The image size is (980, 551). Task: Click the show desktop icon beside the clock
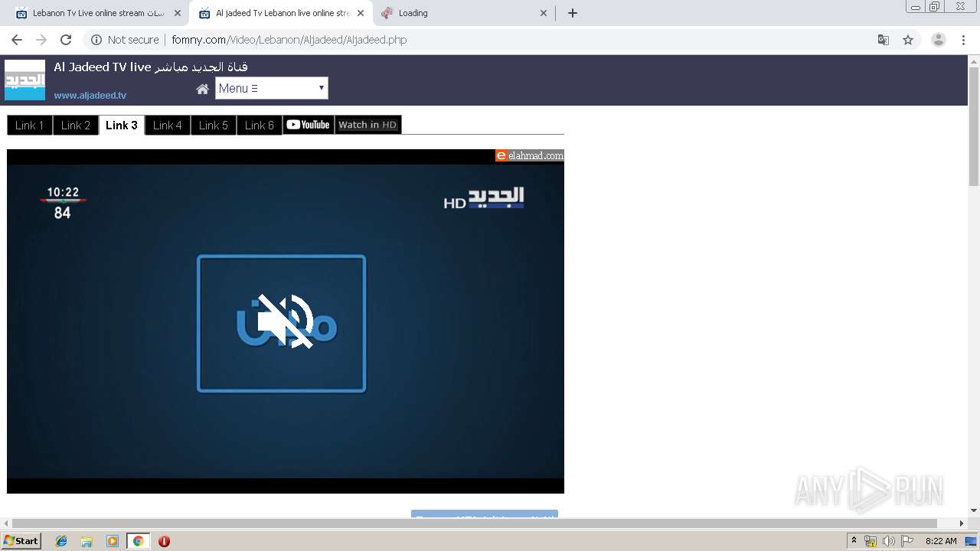[x=971, y=541]
